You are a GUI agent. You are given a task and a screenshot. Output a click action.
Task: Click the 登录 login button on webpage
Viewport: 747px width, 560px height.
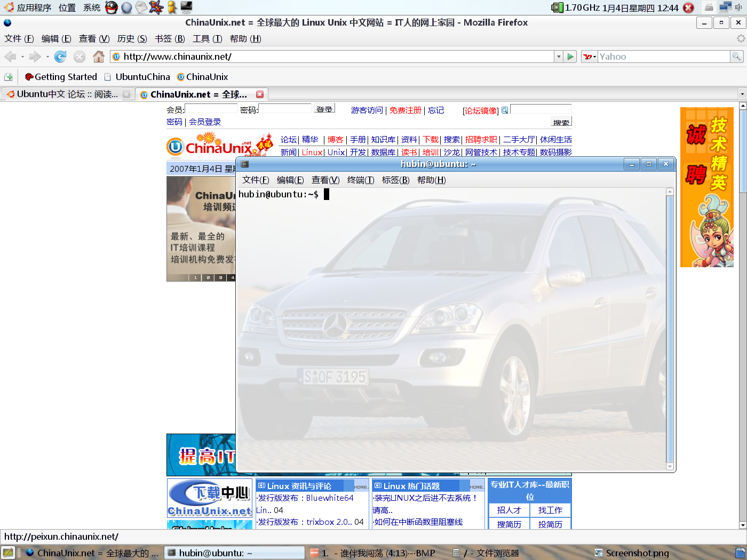pyautogui.click(x=324, y=109)
